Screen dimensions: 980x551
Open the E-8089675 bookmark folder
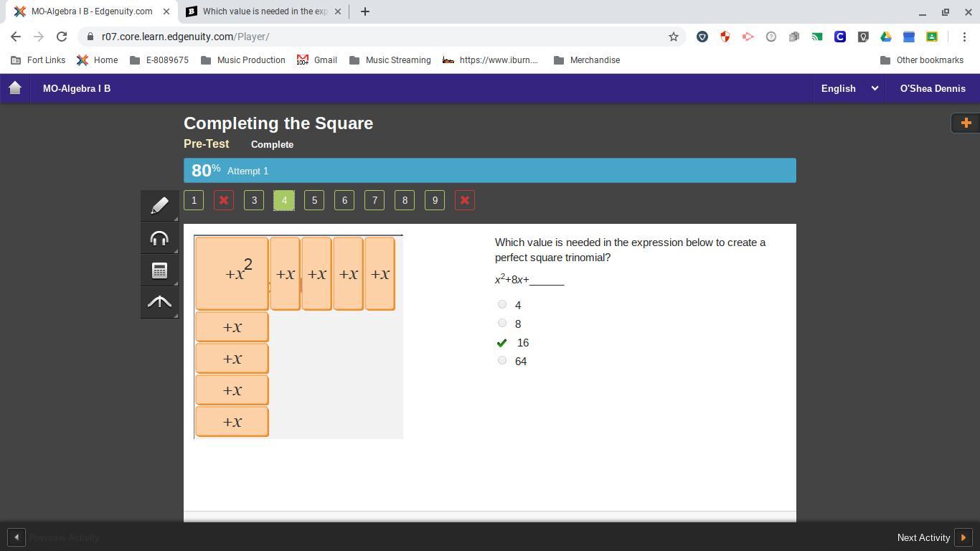[x=159, y=60]
